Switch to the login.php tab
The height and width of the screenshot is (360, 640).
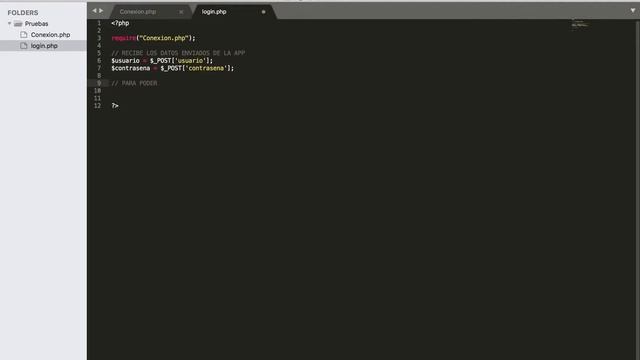214,12
